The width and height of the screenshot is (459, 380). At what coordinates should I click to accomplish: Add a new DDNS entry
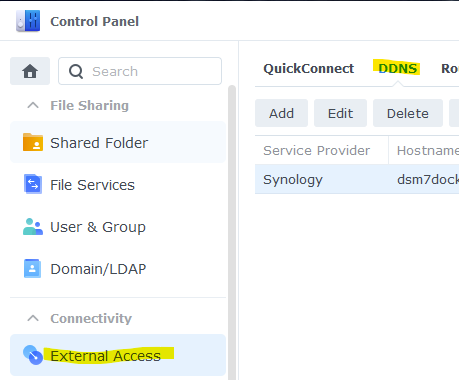(281, 113)
